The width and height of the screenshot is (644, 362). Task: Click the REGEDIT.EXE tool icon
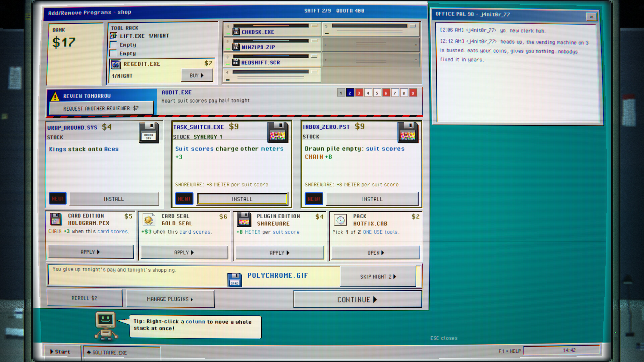click(x=116, y=64)
